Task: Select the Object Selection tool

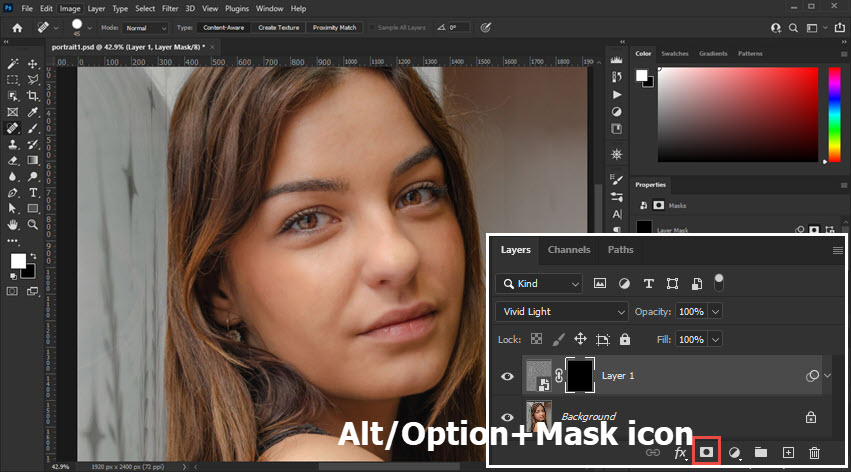Action: tap(12, 96)
